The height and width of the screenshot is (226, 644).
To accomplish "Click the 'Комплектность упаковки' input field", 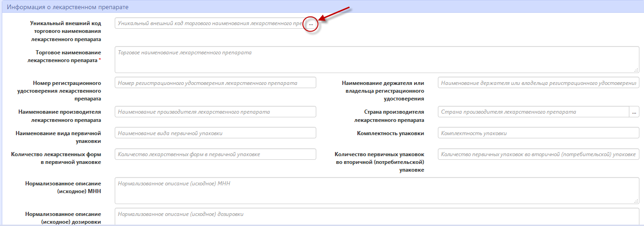I will tap(538, 133).
